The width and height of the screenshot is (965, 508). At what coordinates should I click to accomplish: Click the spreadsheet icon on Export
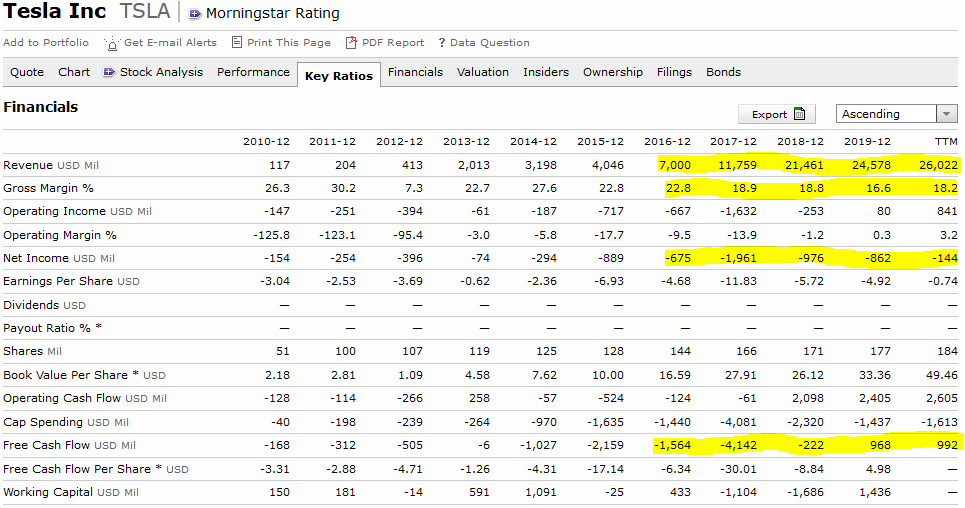(799, 114)
